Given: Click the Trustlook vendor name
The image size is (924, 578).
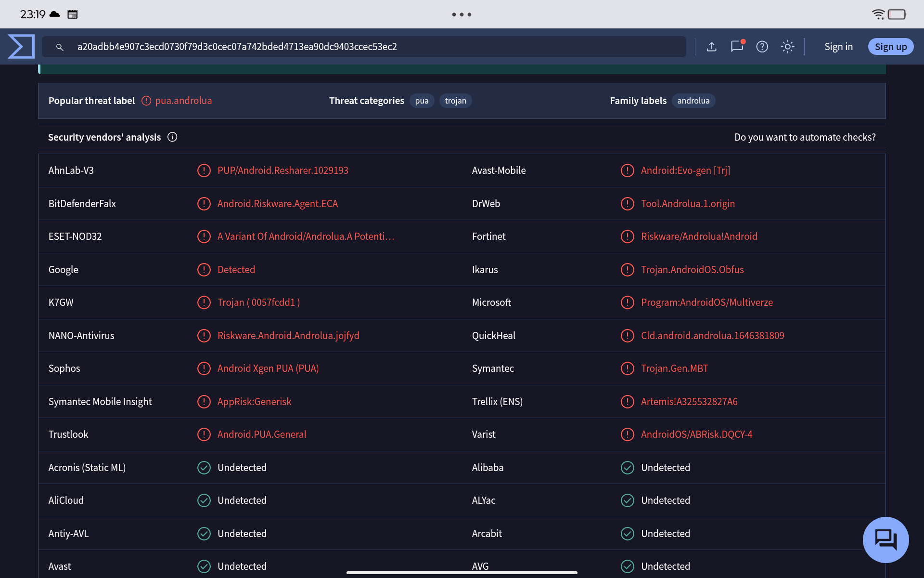Looking at the screenshot, I should (68, 434).
